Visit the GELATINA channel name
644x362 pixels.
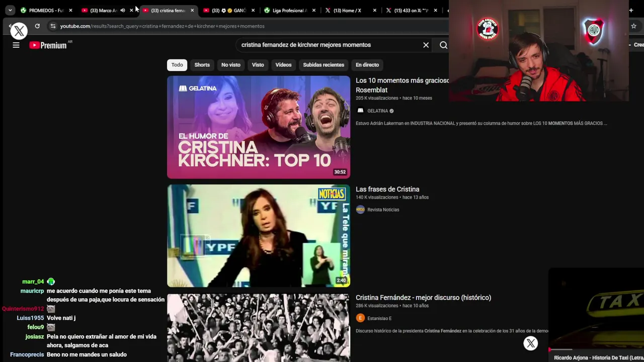pos(377,111)
